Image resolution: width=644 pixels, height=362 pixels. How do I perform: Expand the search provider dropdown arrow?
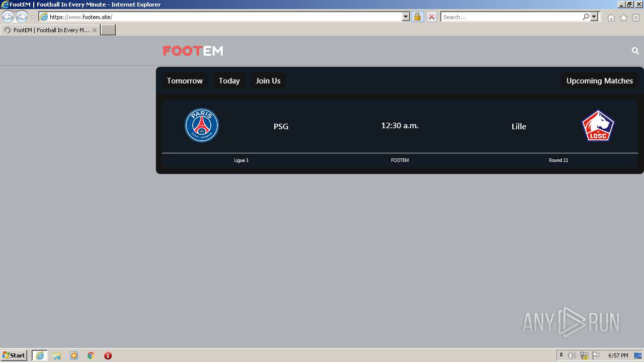(x=594, y=17)
